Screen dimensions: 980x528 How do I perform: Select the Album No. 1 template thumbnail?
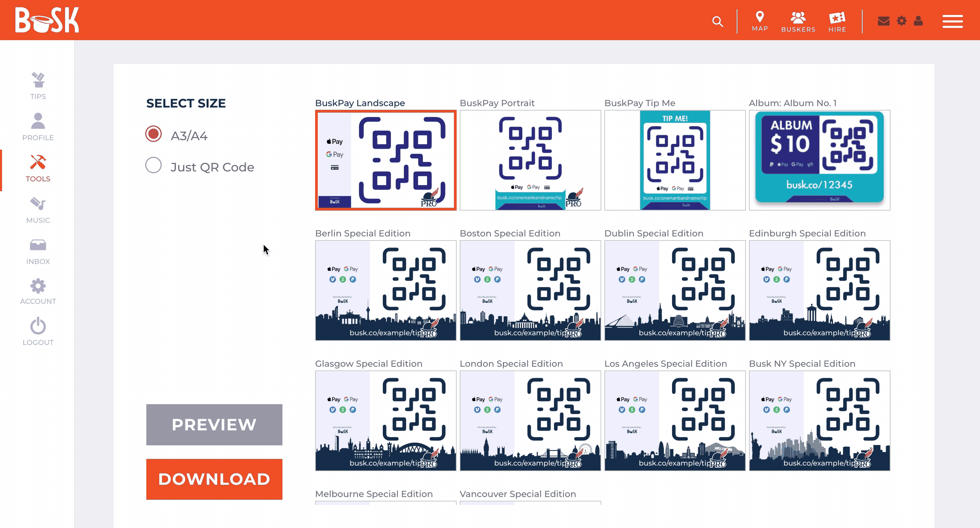click(x=819, y=160)
